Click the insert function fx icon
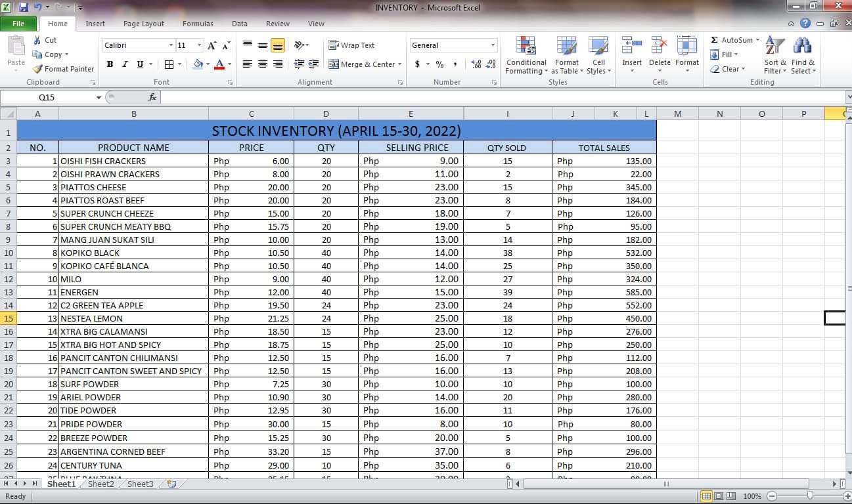Screen dimensions: 852x504 tap(152, 97)
